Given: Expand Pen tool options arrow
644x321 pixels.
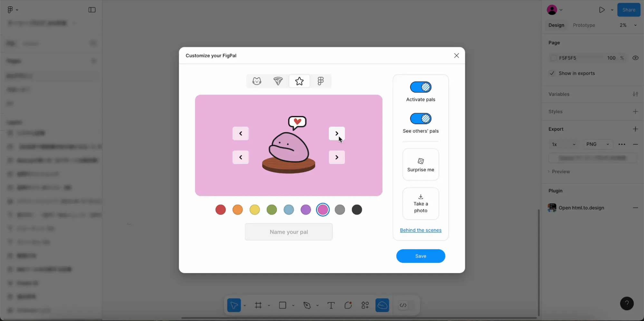Looking at the screenshot, I should pyautogui.click(x=318, y=305).
